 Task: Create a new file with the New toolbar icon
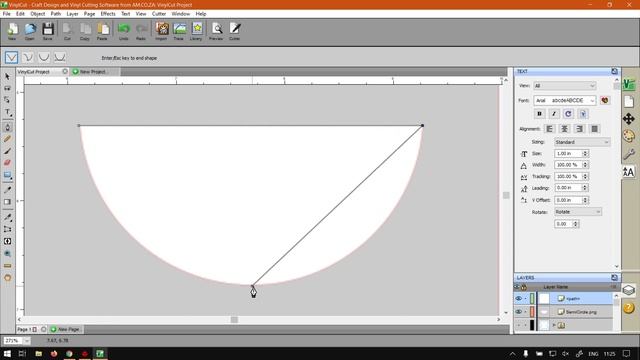coord(12,31)
